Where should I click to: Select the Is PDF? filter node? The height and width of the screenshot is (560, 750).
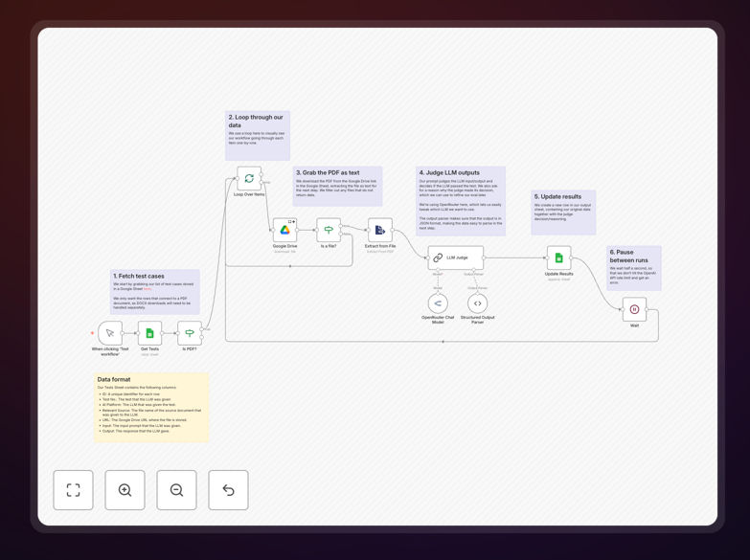pyautogui.click(x=190, y=333)
